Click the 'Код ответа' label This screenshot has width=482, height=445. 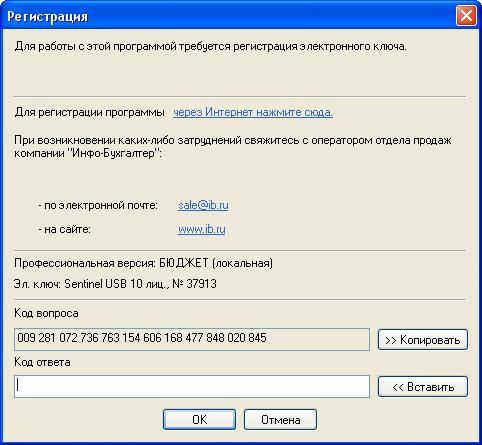pyautogui.click(x=42, y=362)
